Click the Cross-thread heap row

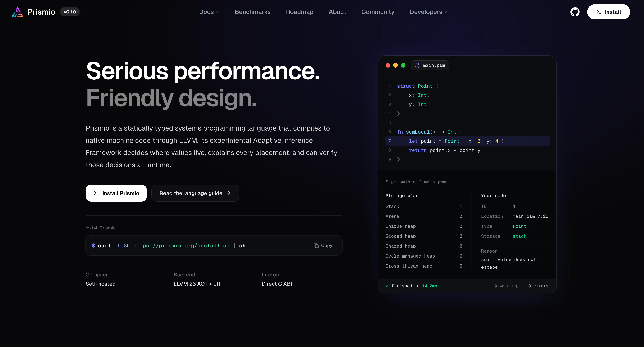point(424,266)
